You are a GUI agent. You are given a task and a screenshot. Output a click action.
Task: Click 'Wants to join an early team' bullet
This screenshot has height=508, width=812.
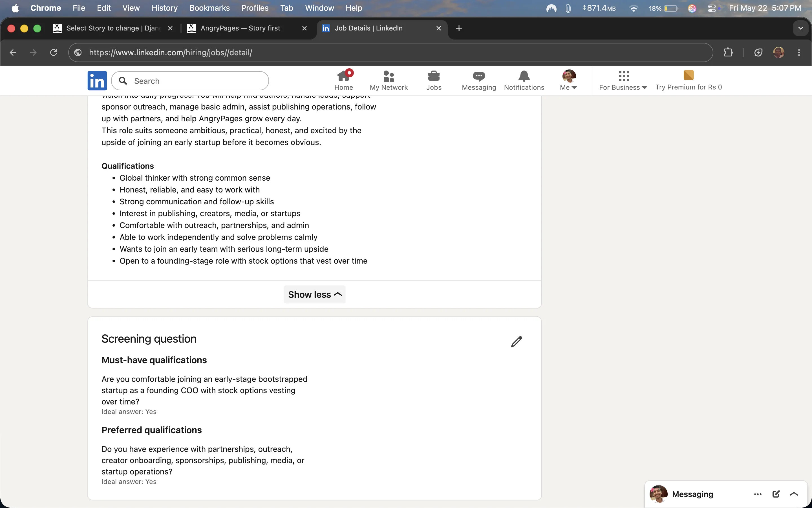tap(224, 249)
